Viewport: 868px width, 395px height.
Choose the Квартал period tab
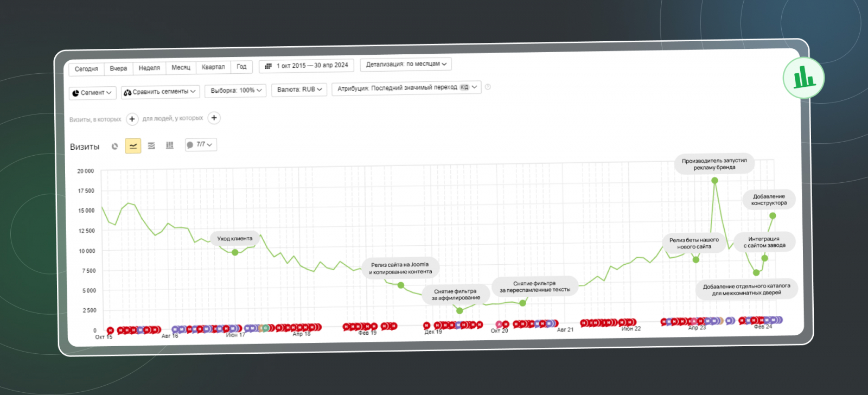(213, 67)
